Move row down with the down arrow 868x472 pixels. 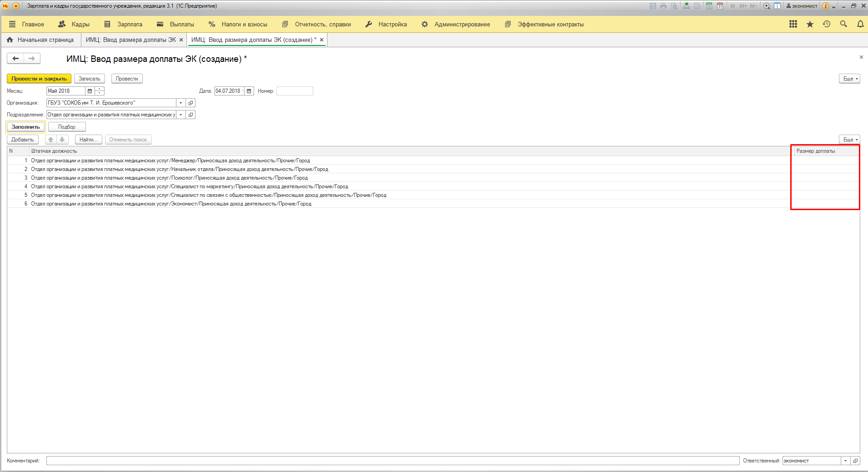(62, 140)
